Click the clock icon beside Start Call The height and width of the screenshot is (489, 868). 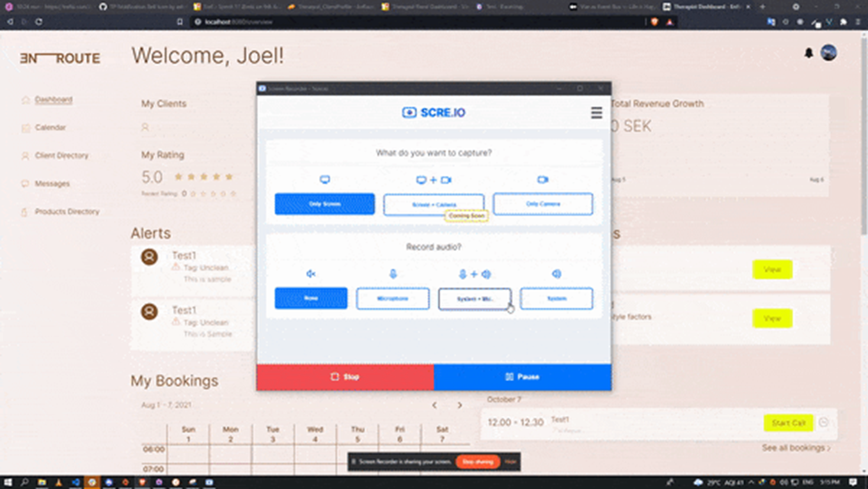[x=824, y=423]
